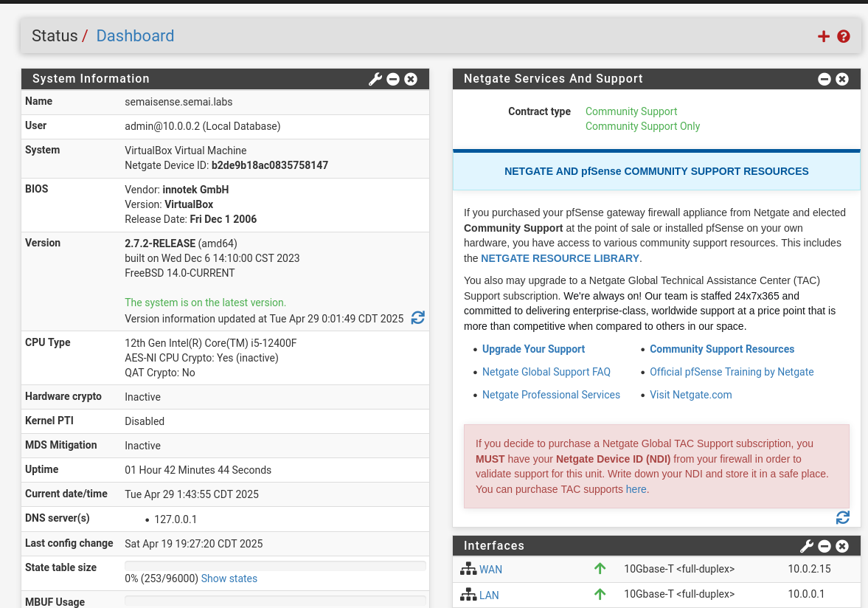Click the Netgate Services And Support title
868x608 pixels.
[553, 79]
